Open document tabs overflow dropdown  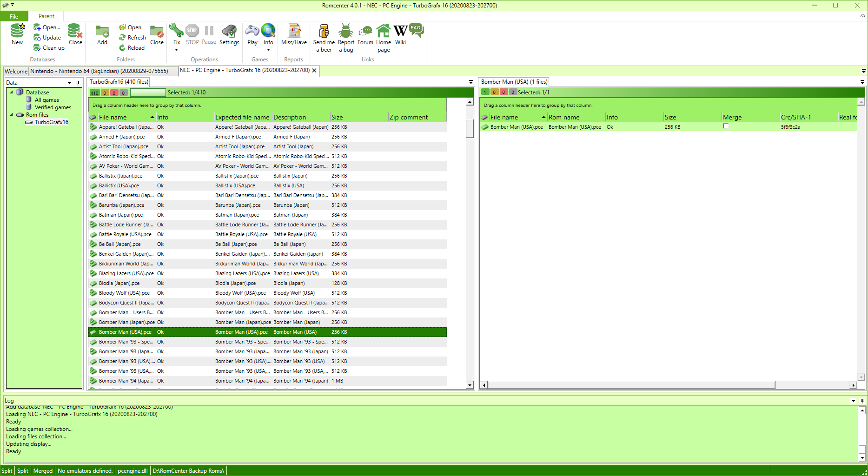click(863, 71)
